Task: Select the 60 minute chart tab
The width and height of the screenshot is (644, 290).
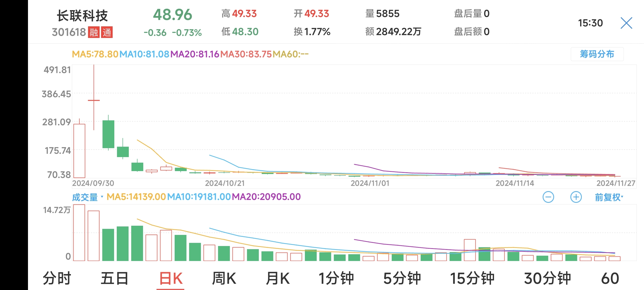Action: (x=610, y=278)
